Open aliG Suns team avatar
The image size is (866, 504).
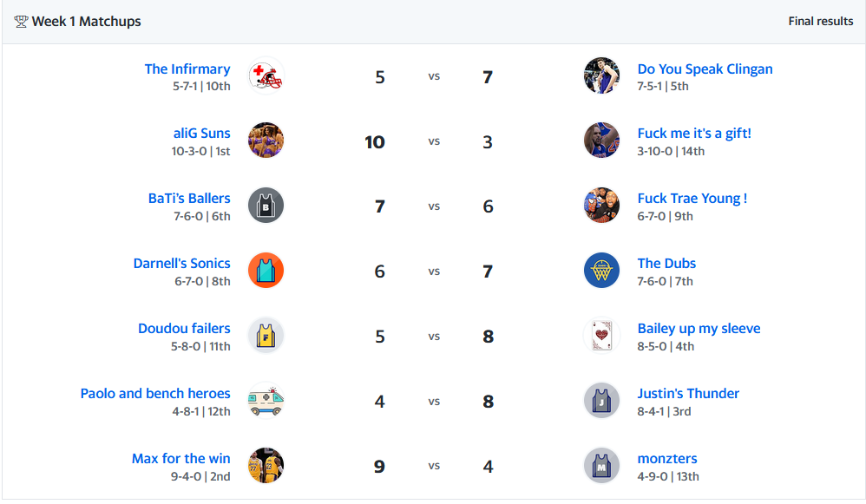pyautogui.click(x=266, y=141)
